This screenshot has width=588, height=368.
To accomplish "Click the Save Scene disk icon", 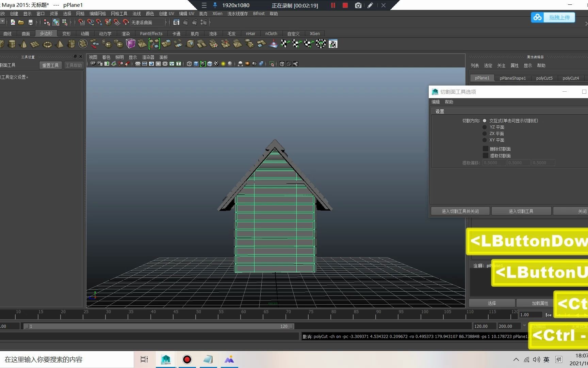I will (30, 22).
